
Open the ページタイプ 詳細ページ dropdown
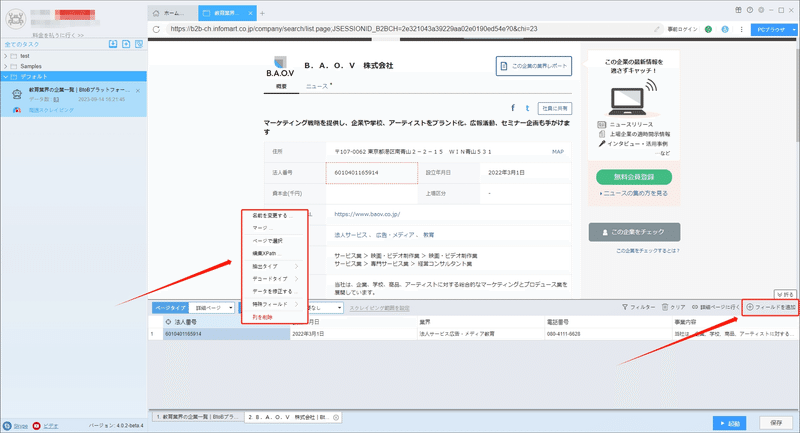pyautogui.click(x=211, y=308)
